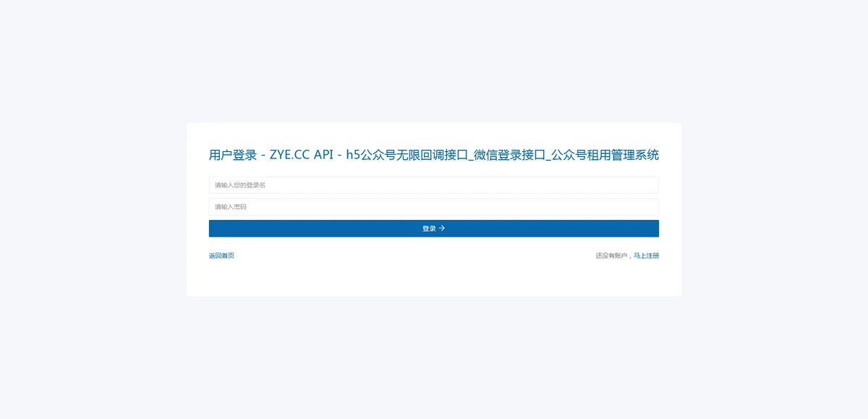Screen dimensions: 868x419
Task: Follow the 马上注册 registration link
Action: tap(646, 255)
